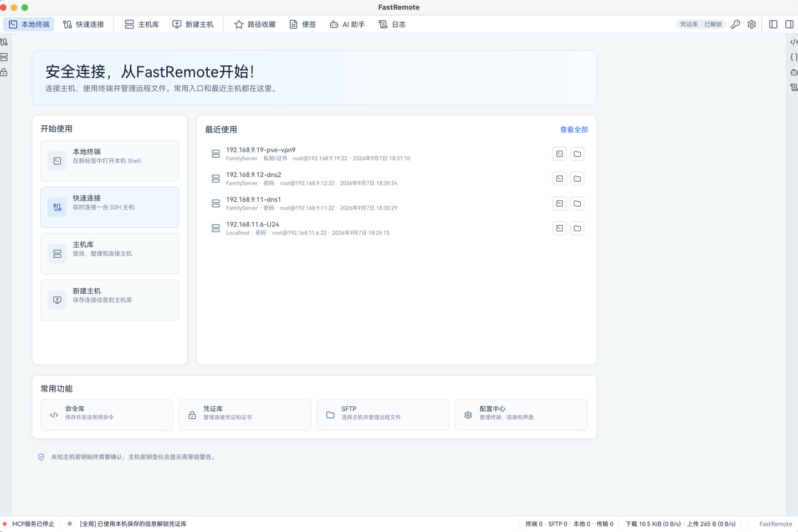Open folder icon for 192.168.9.11-dns1
This screenshot has height=532, width=798.
coord(577,203)
